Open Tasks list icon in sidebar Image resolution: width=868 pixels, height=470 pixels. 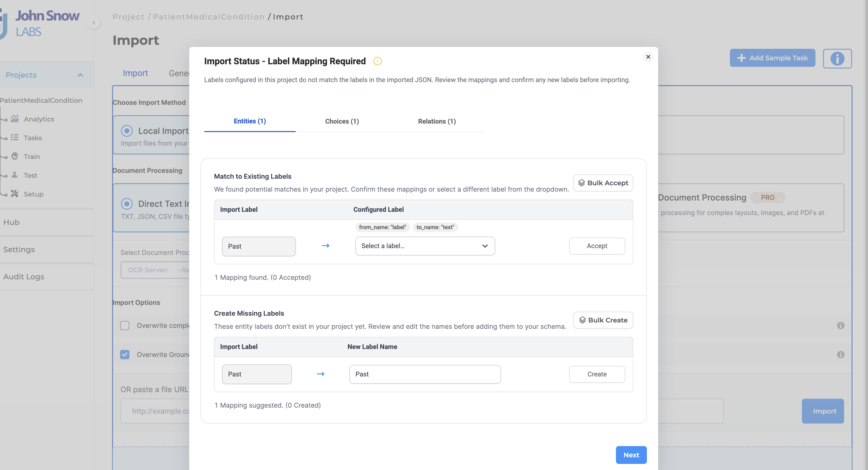(x=15, y=137)
